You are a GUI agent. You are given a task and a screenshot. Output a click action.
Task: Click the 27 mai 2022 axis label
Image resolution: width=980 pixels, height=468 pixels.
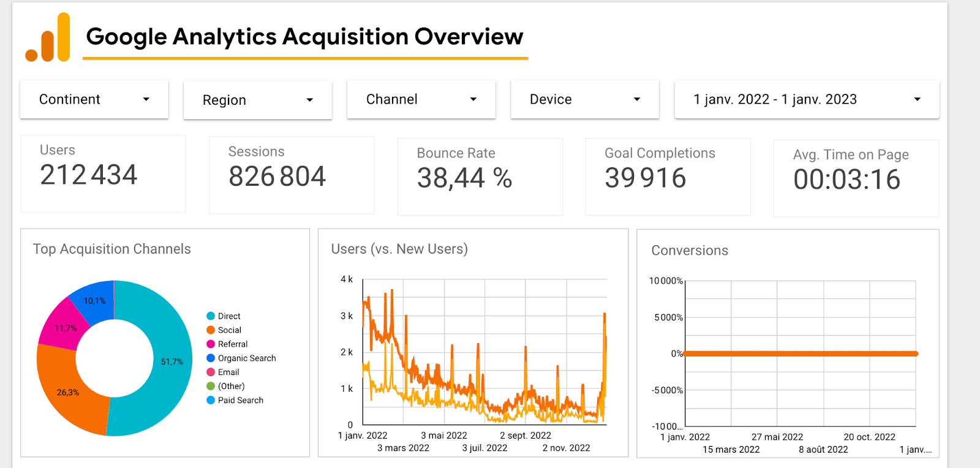[x=777, y=437]
